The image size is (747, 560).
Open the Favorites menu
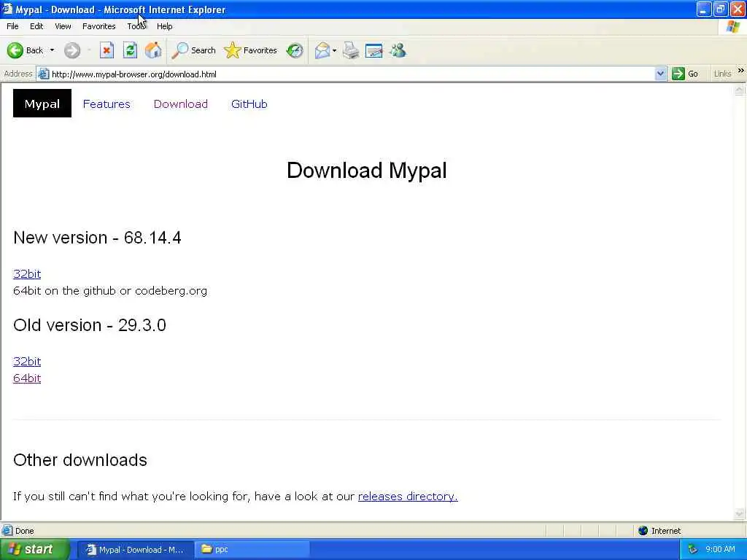pos(98,26)
